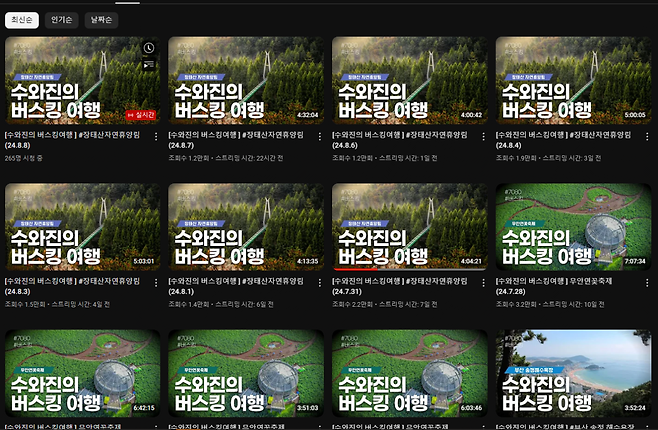Screen dimensions: 658x430
Task: Open the thumbnail with duration 6:42:15
Action: [x=82, y=373]
